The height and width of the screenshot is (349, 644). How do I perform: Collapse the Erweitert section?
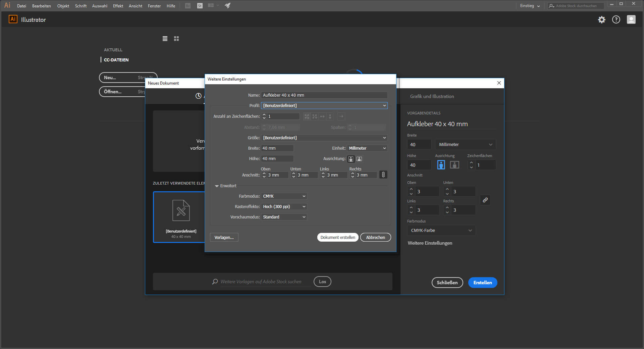[217, 186]
